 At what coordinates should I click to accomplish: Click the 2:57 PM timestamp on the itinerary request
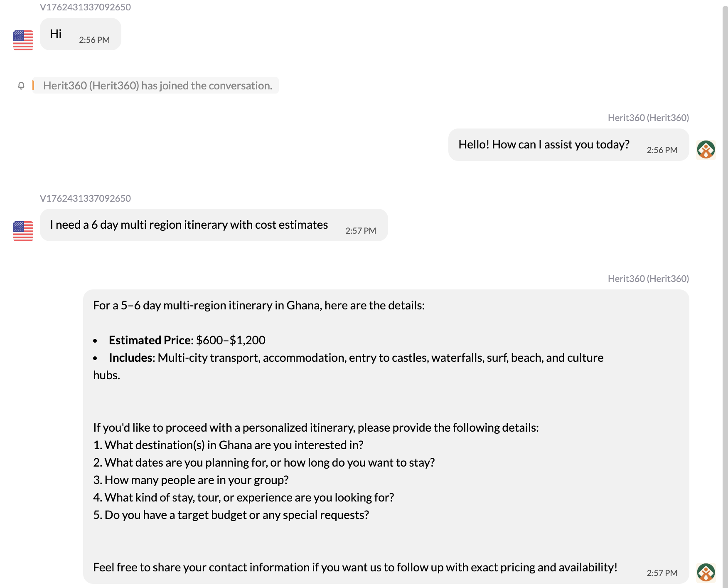pos(361,231)
